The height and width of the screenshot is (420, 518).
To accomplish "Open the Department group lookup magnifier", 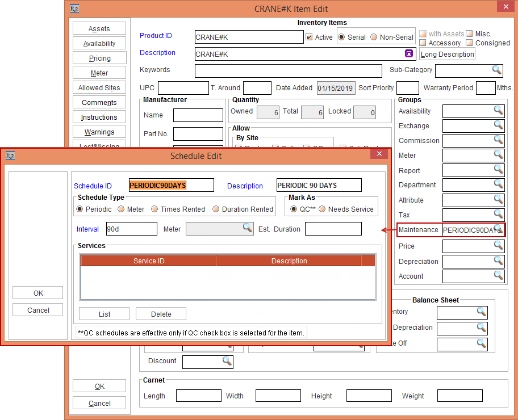I will (x=498, y=184).
